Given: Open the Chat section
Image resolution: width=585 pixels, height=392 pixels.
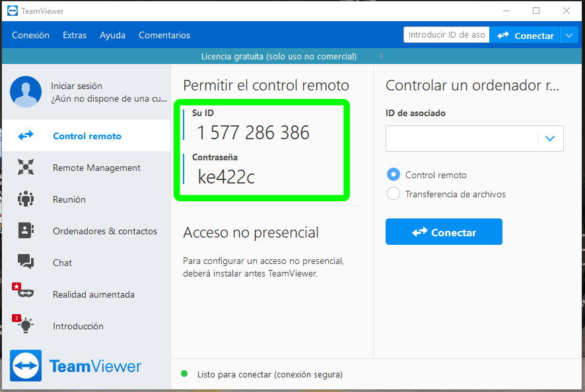Looking at the screenshot, I should [x=86, y=263].
